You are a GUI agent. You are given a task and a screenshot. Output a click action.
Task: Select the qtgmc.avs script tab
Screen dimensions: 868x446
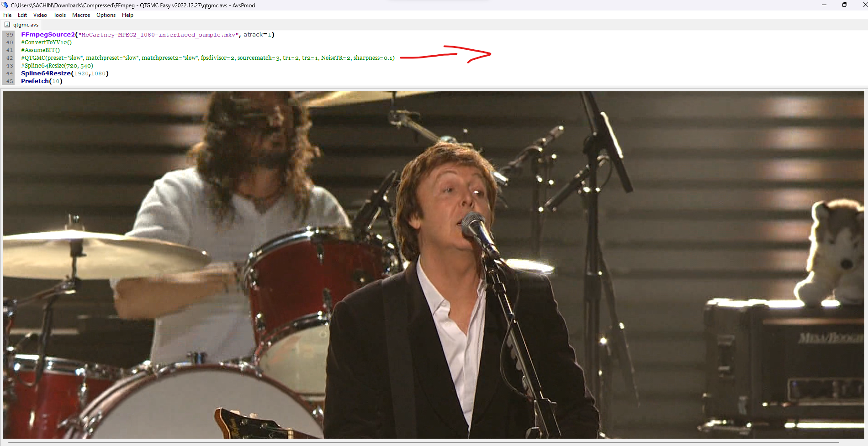point(21,25)
